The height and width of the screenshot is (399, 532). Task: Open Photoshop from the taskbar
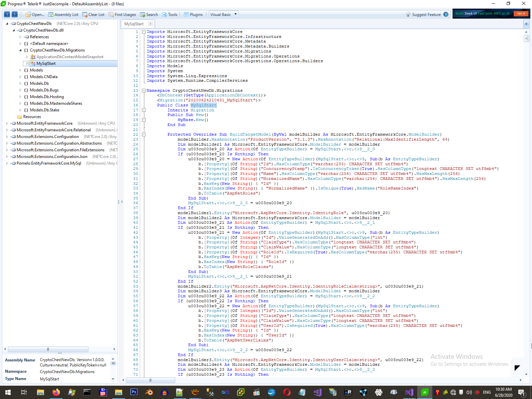tap(134, 392)
